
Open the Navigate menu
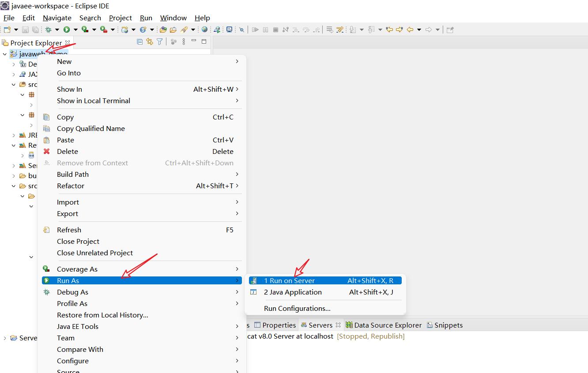click(57, 18)
